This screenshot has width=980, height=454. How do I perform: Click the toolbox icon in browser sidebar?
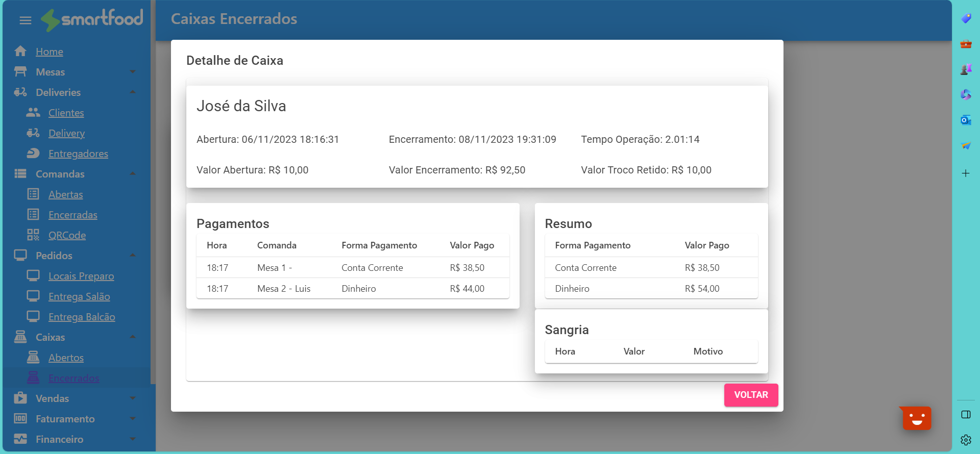coord(966,44)
